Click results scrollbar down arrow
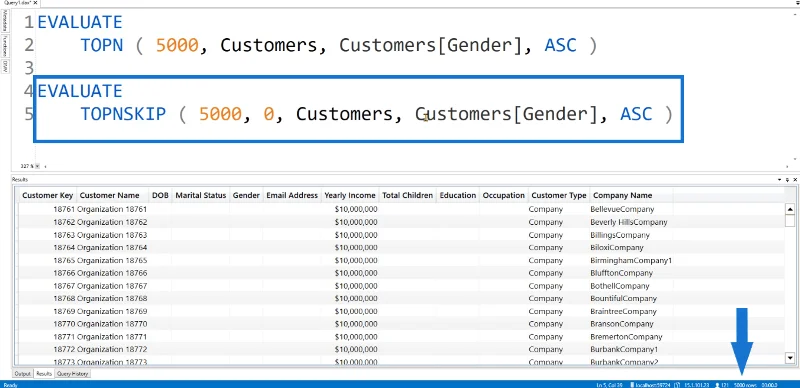The image size is (800, 388). click(x=790, y=358)
